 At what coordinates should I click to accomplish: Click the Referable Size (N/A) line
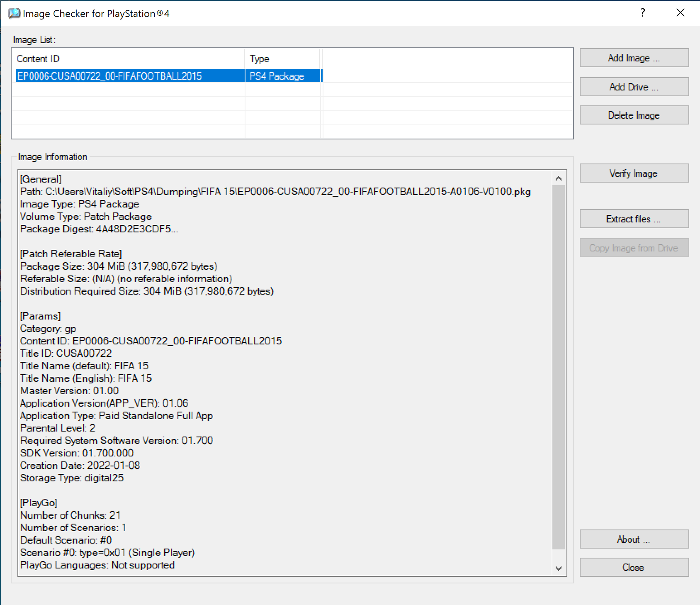pyautogui.click(x=126, y=279)
